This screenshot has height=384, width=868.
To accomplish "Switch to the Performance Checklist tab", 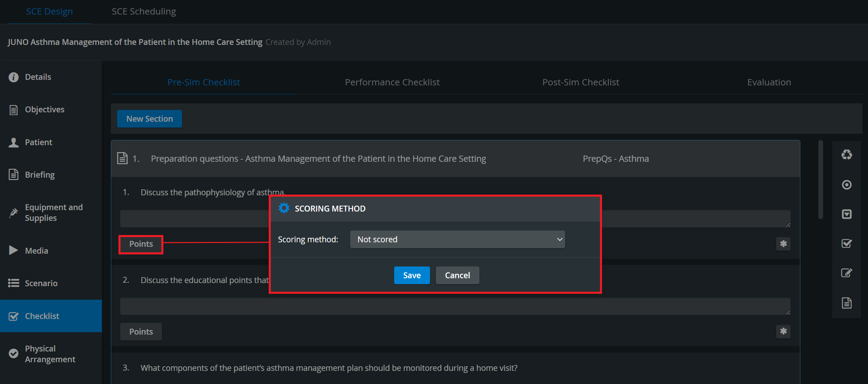I will (x=392, y=82).
